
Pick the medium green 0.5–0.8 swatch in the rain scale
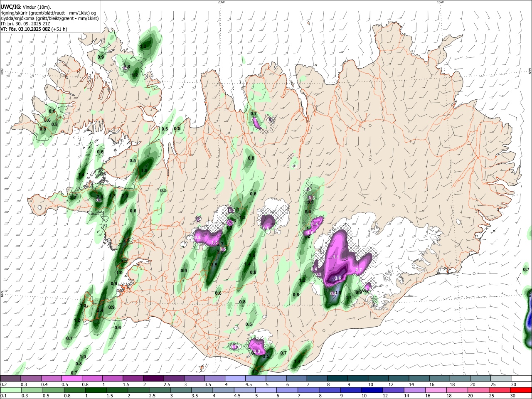(53, 390)
